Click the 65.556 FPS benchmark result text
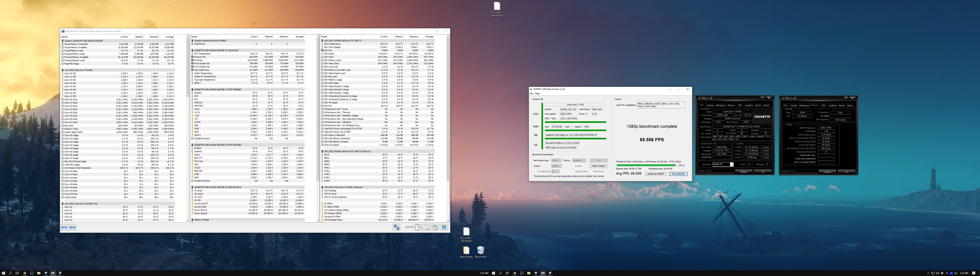This screenshot has height=276, width=980. [652, 140]
